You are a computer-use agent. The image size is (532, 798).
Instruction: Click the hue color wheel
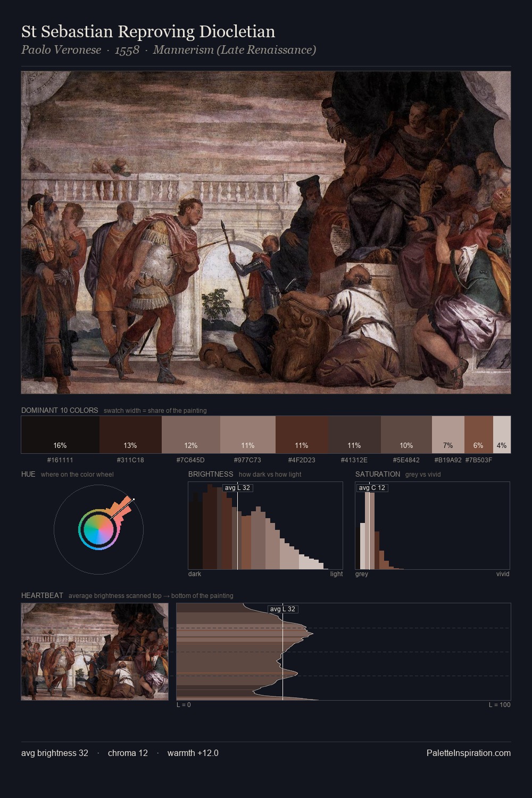(x=98, y=529)
